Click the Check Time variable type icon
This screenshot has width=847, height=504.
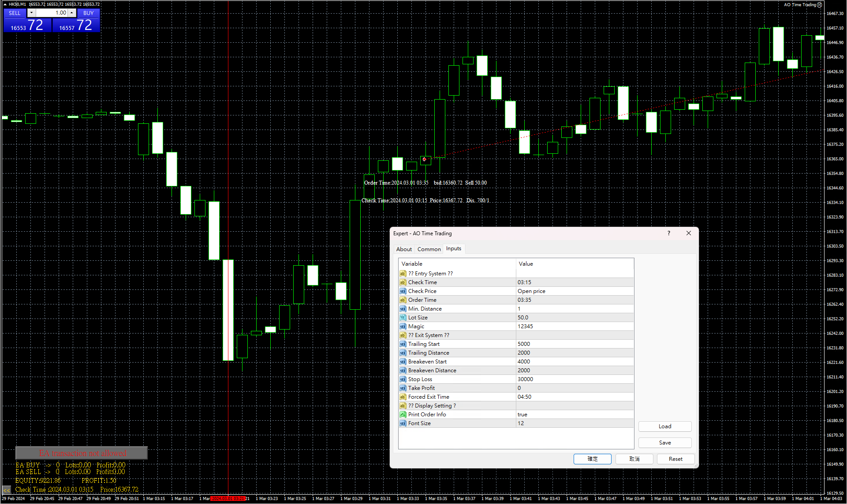coord(403,282)
